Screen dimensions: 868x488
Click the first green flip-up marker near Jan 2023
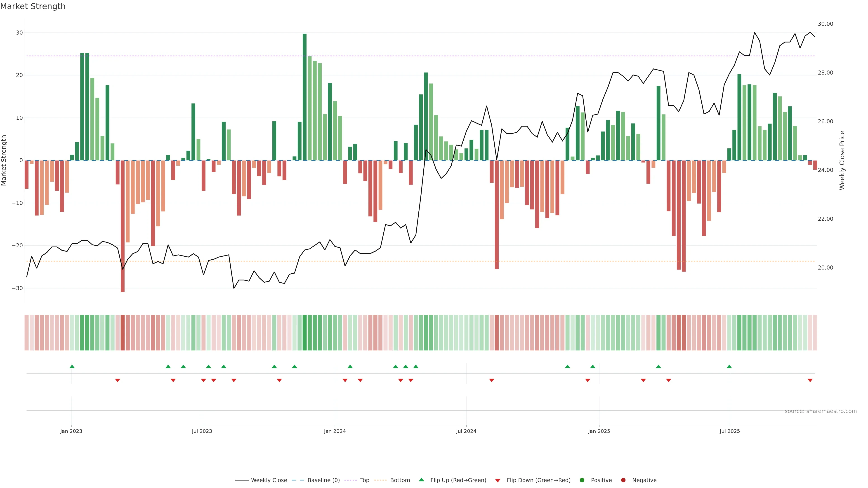[72, 366]
